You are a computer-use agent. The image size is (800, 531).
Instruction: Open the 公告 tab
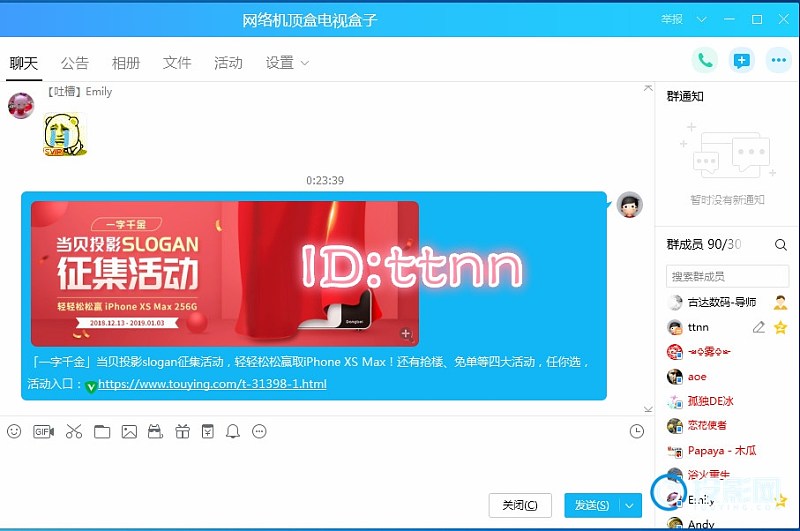(74, 63)
